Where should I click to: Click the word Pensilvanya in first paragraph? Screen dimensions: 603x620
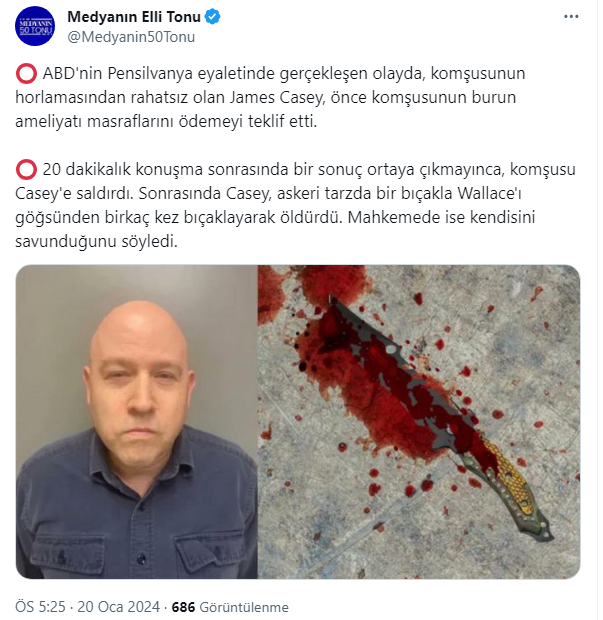(x=150, y=74)
